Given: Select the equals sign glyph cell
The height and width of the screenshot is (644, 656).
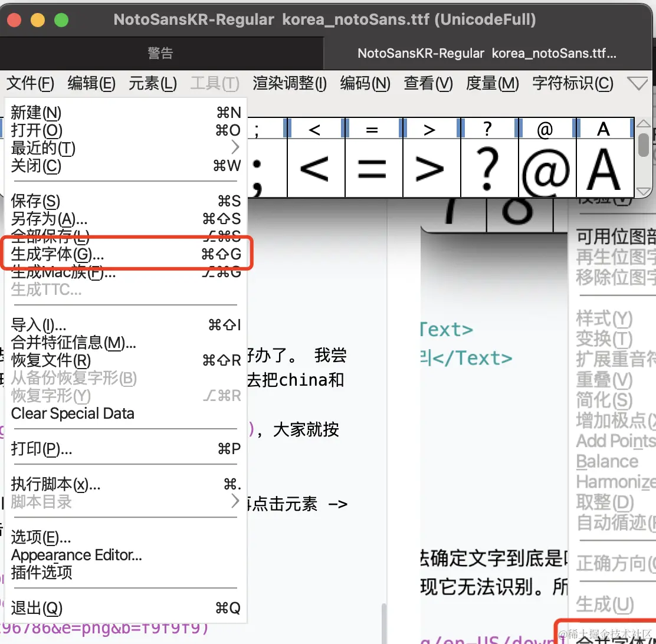Looking at the screenshot, I should [373, 167].
